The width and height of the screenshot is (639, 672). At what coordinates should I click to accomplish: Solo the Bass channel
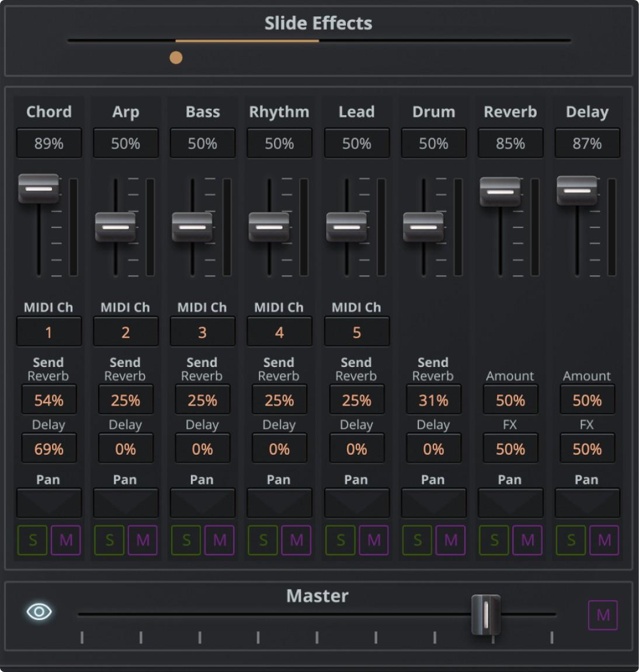[186, 540]
